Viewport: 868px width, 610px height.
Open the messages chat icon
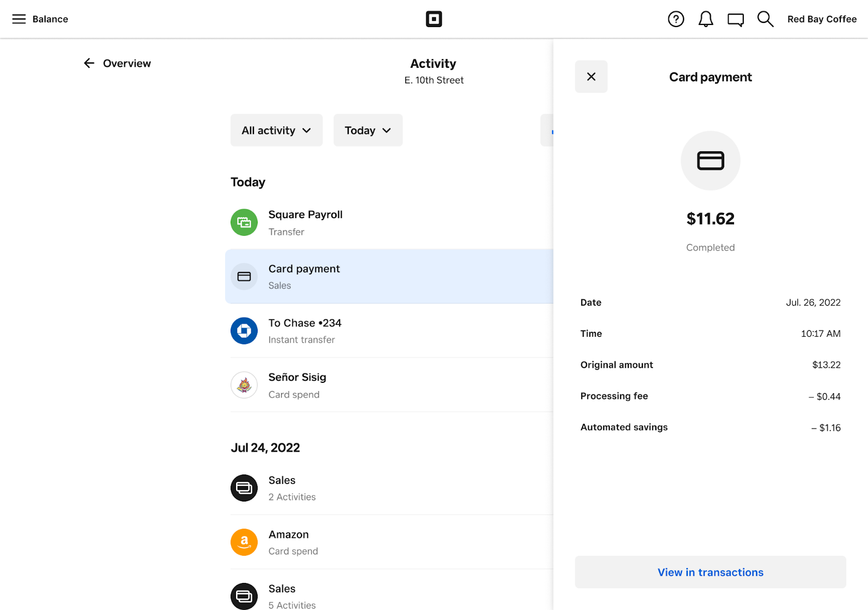tap(735, 19)
